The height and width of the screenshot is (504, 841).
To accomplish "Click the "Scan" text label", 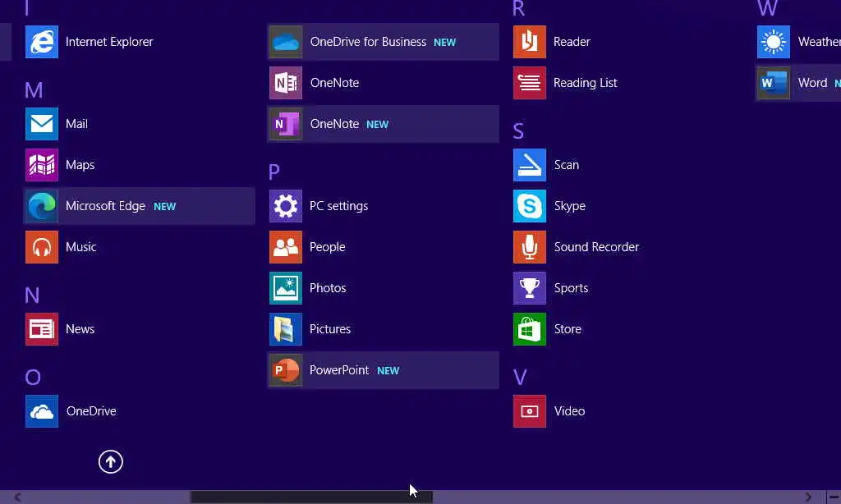I will (x=567, y=165).
